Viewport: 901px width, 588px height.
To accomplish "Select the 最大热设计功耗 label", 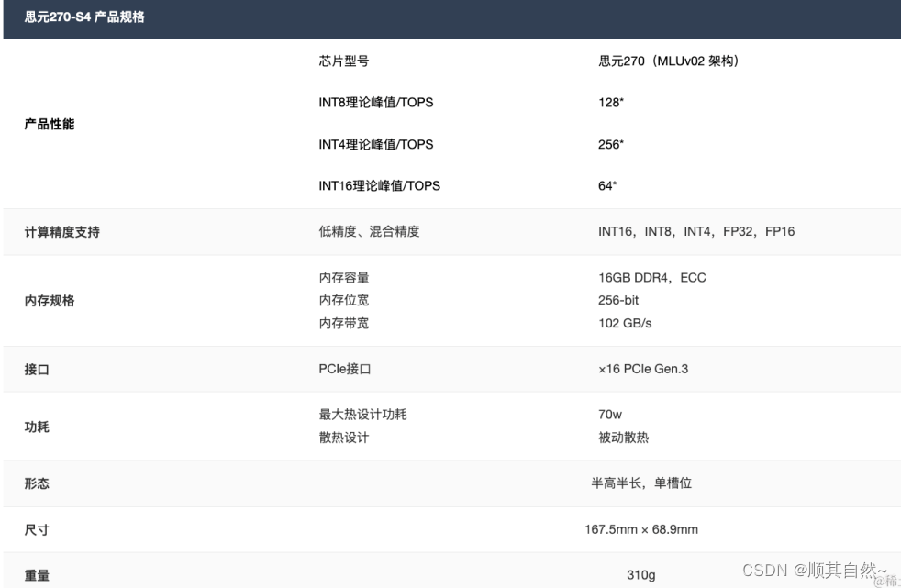I will [x=362, y=414].
